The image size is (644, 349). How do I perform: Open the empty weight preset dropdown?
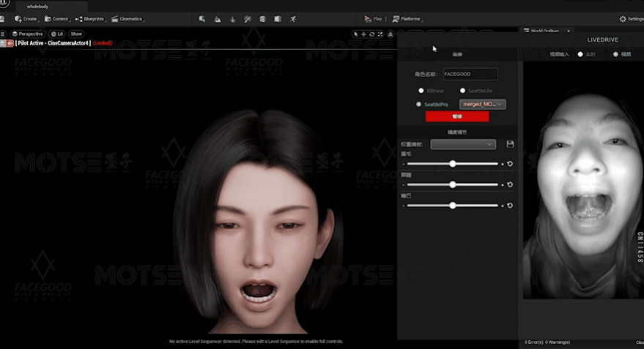(463, 144)
